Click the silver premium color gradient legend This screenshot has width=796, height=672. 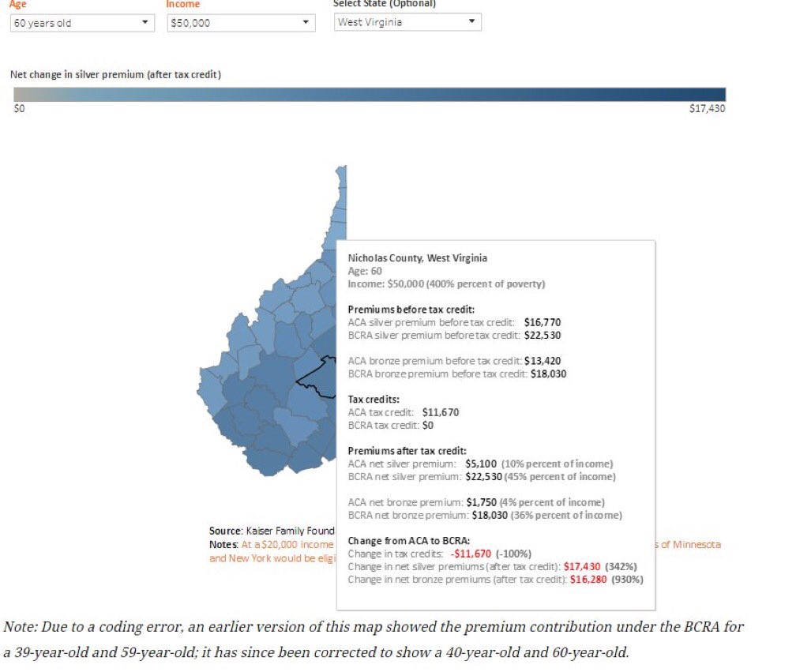click(x=370, y=95)
